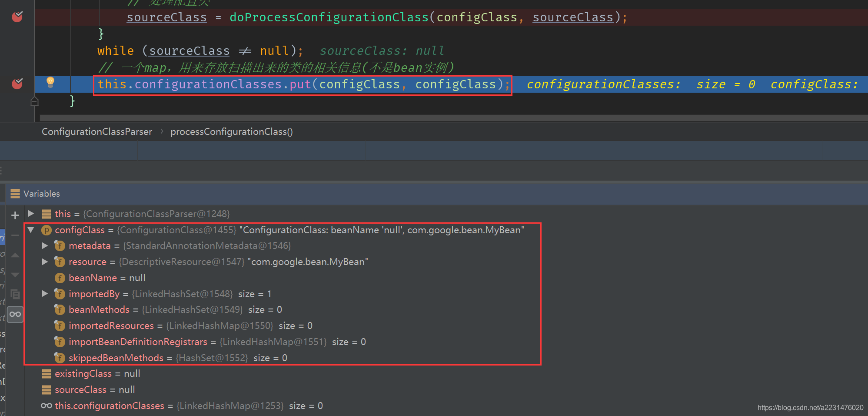Screen dimensions: 868x416
Task: Expand the importedBy field node
Action: (45, 294)
